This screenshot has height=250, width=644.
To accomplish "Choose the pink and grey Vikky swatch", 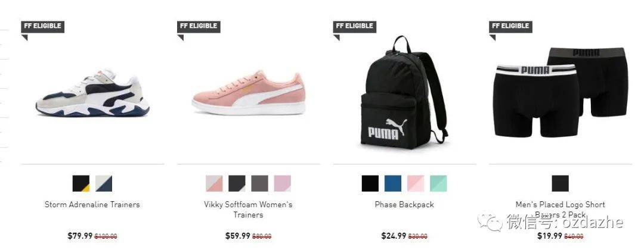I will point(214,183).
